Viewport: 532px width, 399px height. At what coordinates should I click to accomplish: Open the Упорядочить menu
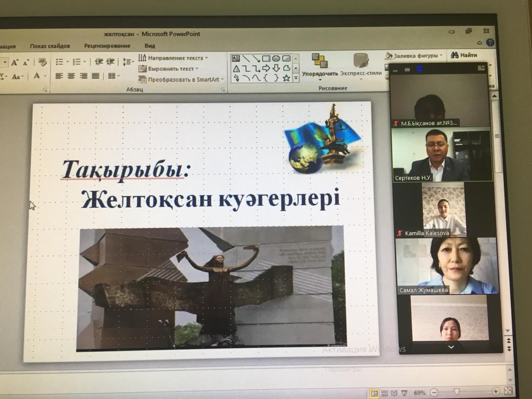[x=320, y=66]
